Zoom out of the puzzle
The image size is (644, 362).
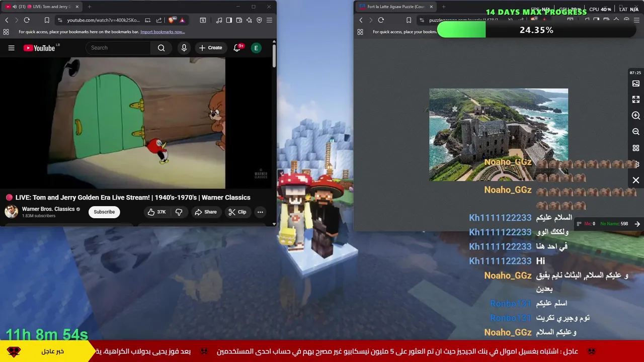pyautogui.click(x=636, y=132)
